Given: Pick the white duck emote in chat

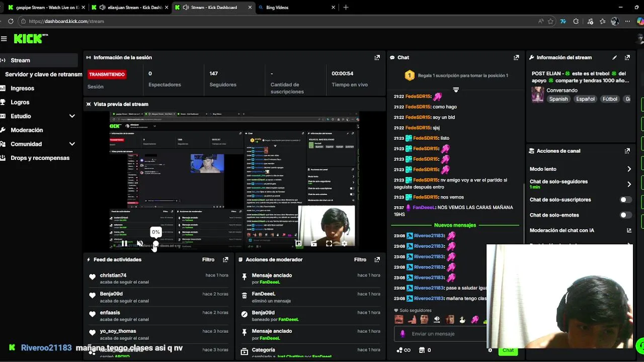Looking at the screenshot, I should [x=462, y=319].
